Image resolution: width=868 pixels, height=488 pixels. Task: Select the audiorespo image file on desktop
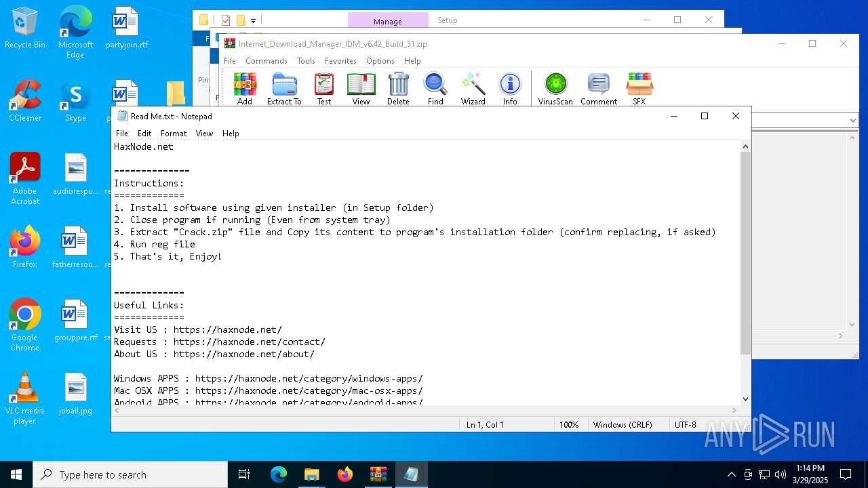pyautogui.click(x=75, y=175)
